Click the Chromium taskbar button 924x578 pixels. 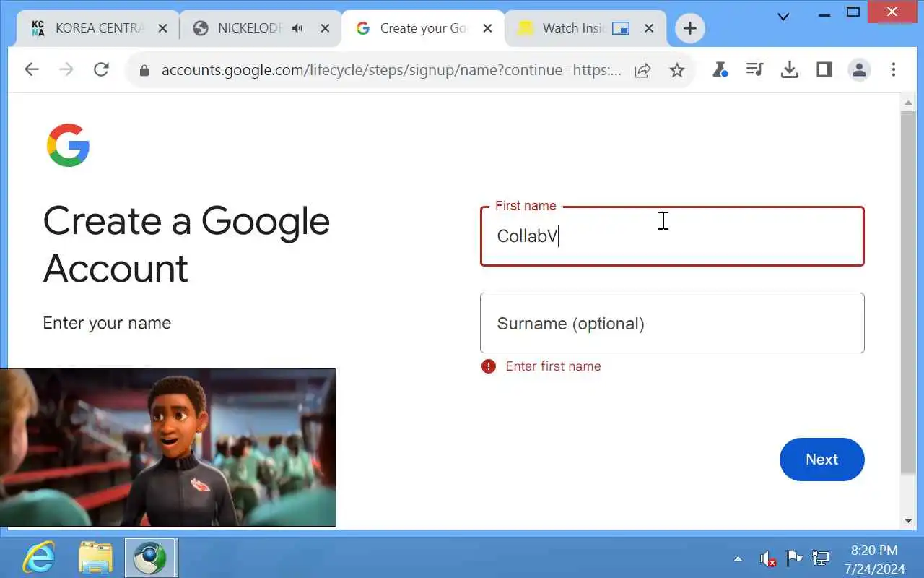pos(151,557)
